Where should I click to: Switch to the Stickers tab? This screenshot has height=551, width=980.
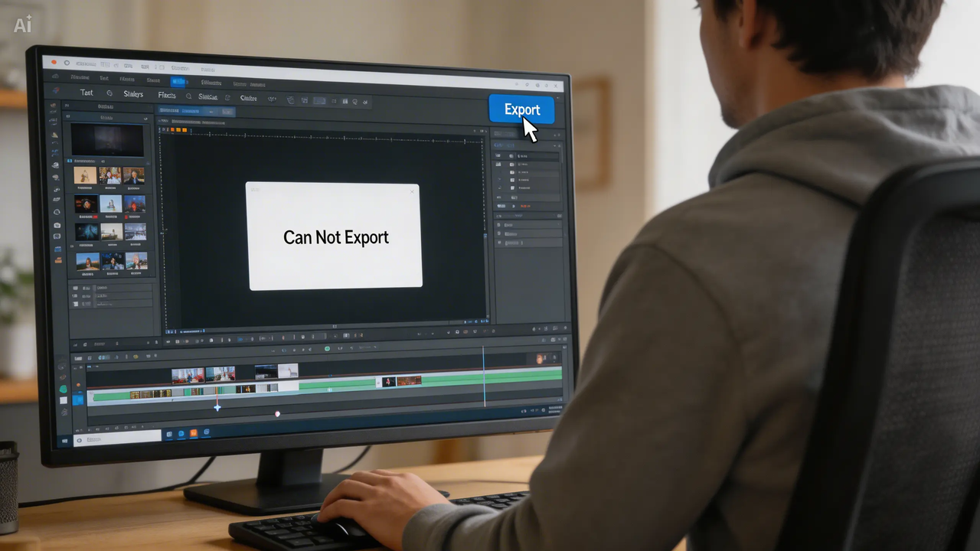pos(133,94)
